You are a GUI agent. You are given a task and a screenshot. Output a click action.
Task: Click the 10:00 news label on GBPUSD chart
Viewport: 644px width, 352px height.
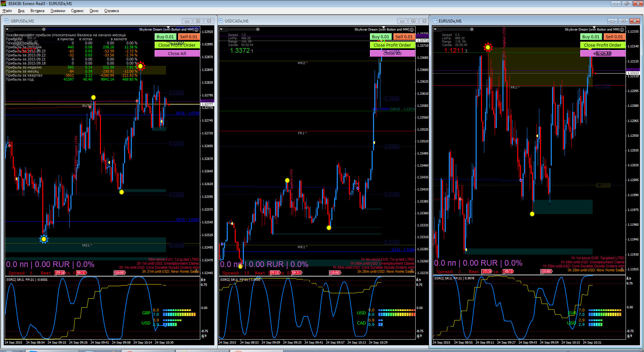[120, 273]
